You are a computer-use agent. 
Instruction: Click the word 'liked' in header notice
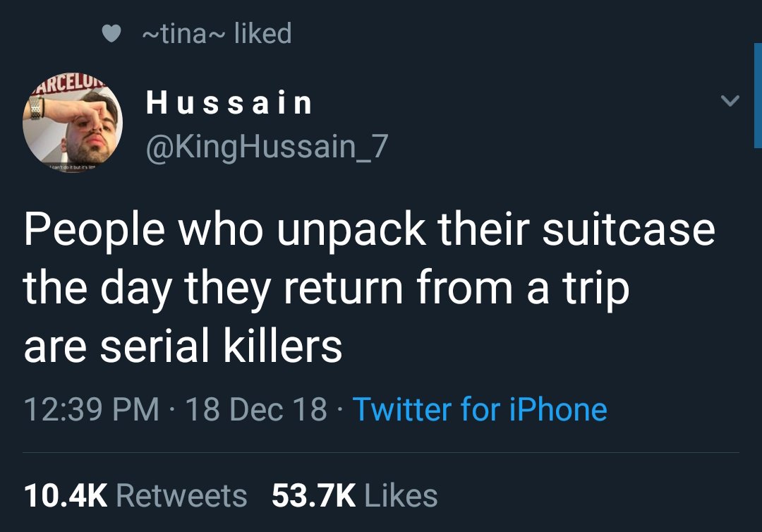(x=263, y=33)
